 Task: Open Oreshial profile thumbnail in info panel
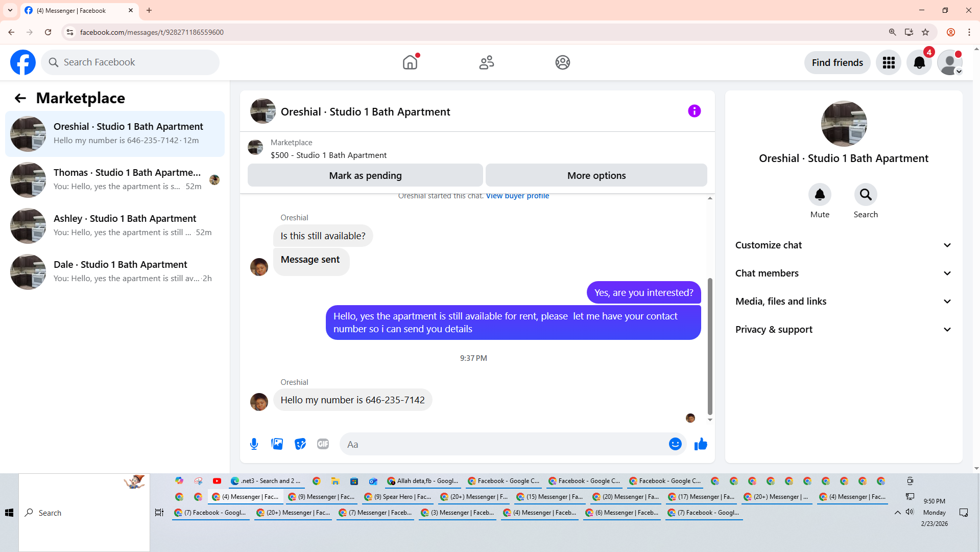(x=844, y=124)
